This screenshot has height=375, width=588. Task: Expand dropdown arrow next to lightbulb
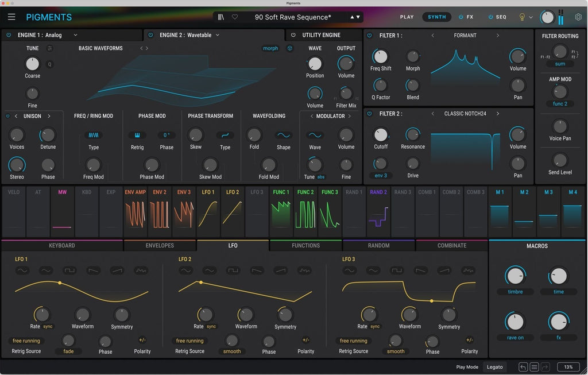click(x=531, y=17)
